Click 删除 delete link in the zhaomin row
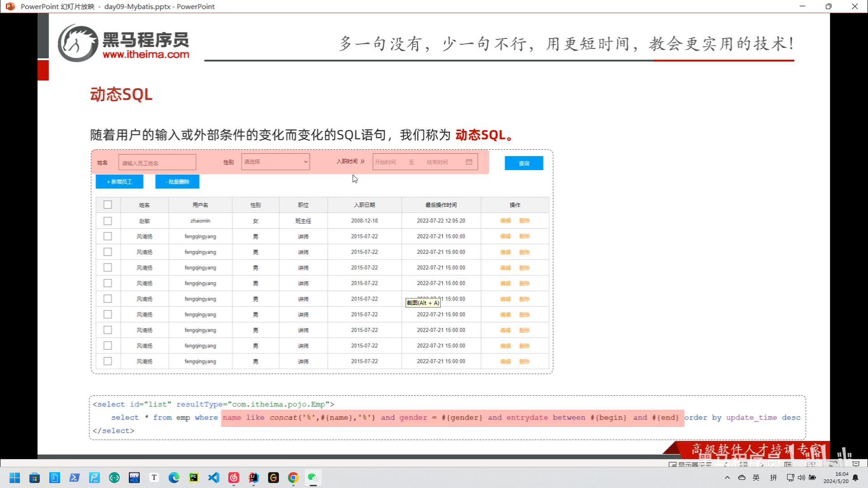The height and width of the screenshot is (488, 868). tap(524, 221)
